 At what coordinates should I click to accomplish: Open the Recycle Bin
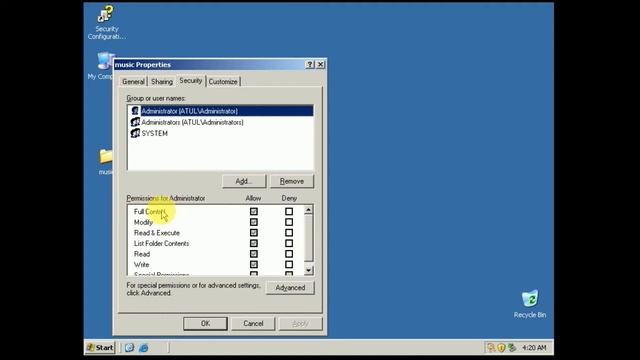530,304
